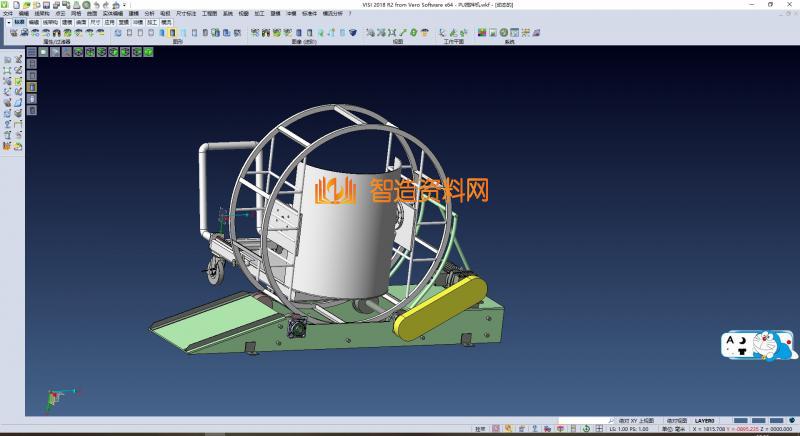Click the colorful palette icon in 系统 group

click(x=482, y=33)
